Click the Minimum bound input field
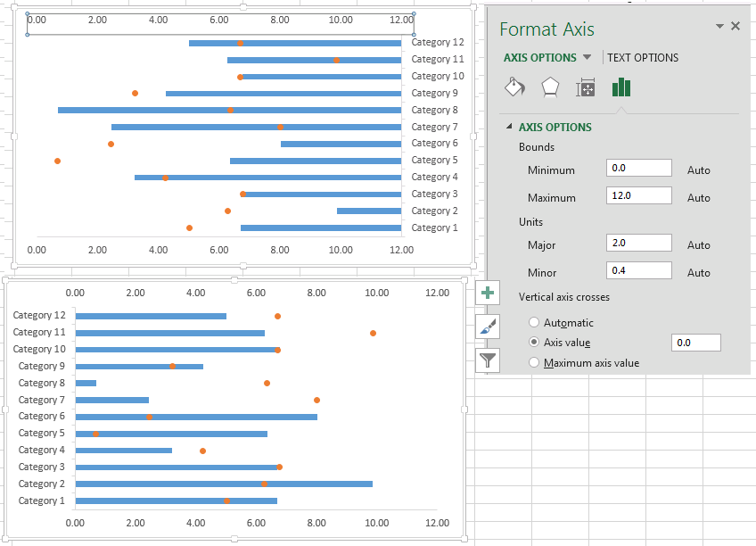756x546 pixels. tap(639, 168)
